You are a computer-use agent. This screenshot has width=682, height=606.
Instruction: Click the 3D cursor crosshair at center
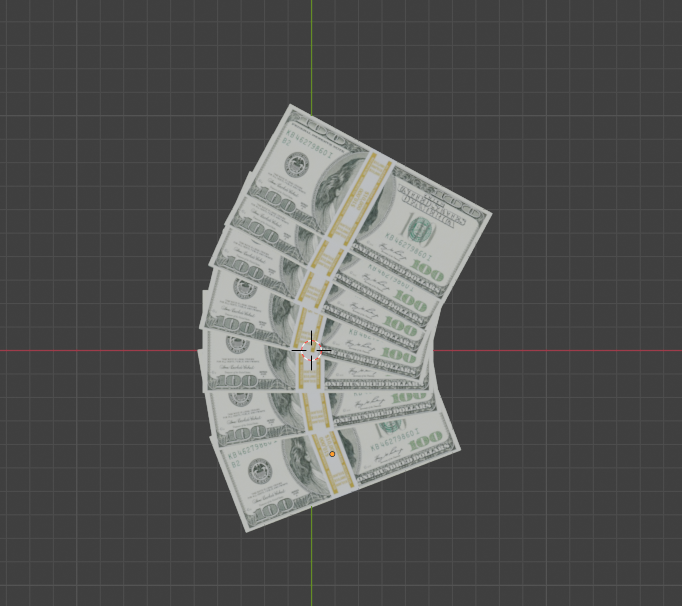311,350
